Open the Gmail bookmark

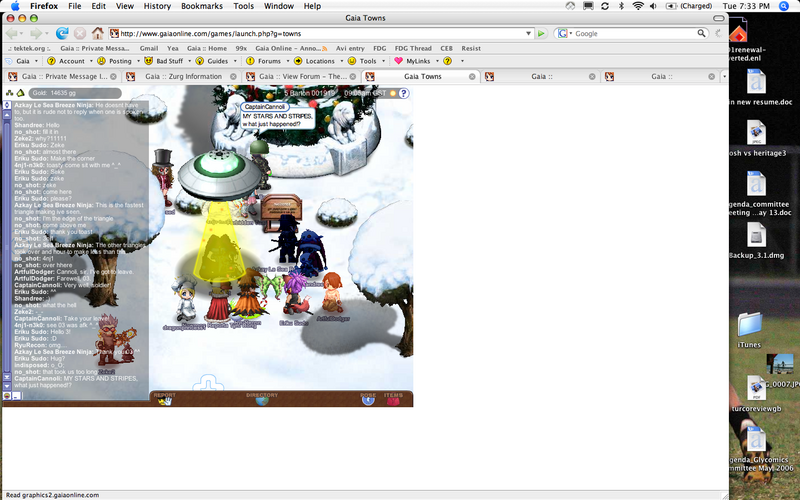pos(148,48)
